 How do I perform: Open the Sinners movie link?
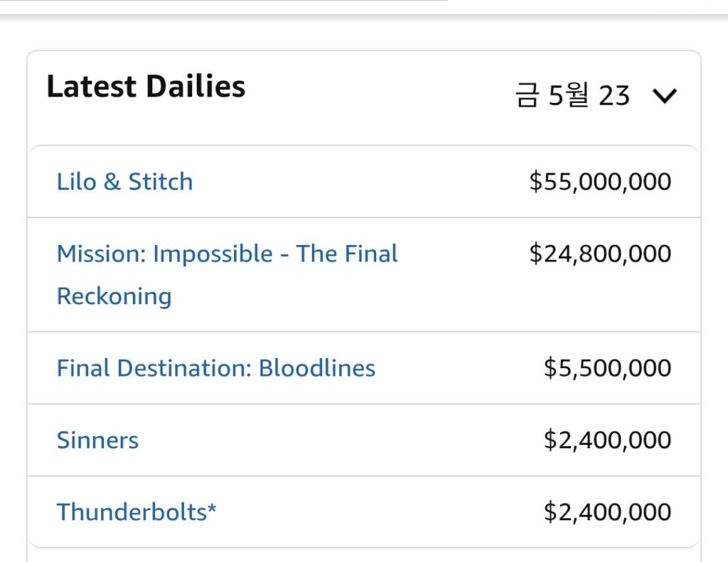(x=97, y=440)
